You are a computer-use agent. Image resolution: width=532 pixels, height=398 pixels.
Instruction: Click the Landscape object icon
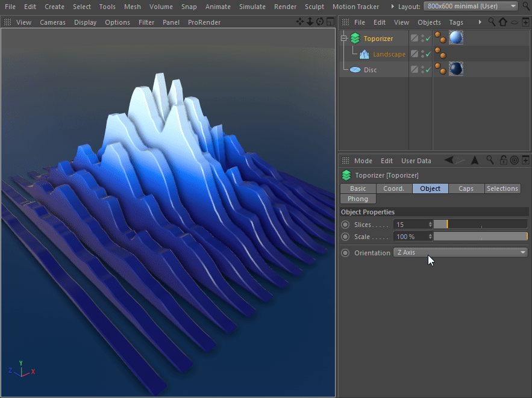tap(365, 54)
